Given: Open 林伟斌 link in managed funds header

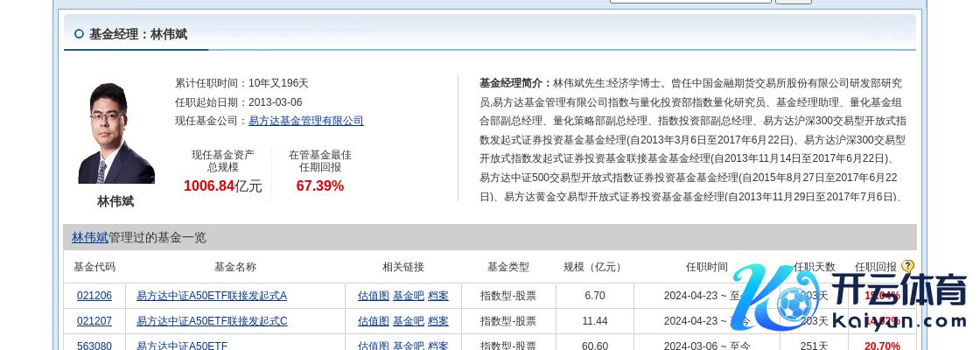Looking at the screenshot, I should coord(89,237).
